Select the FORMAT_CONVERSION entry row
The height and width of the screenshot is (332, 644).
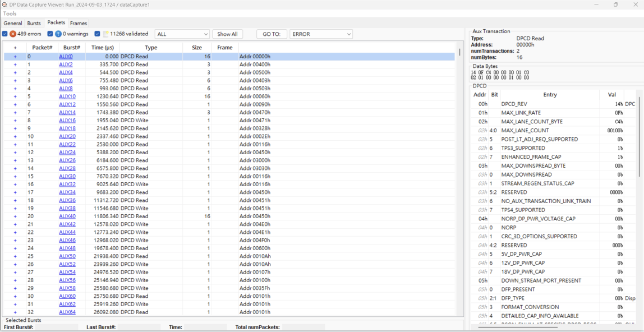tap(553, 307)
